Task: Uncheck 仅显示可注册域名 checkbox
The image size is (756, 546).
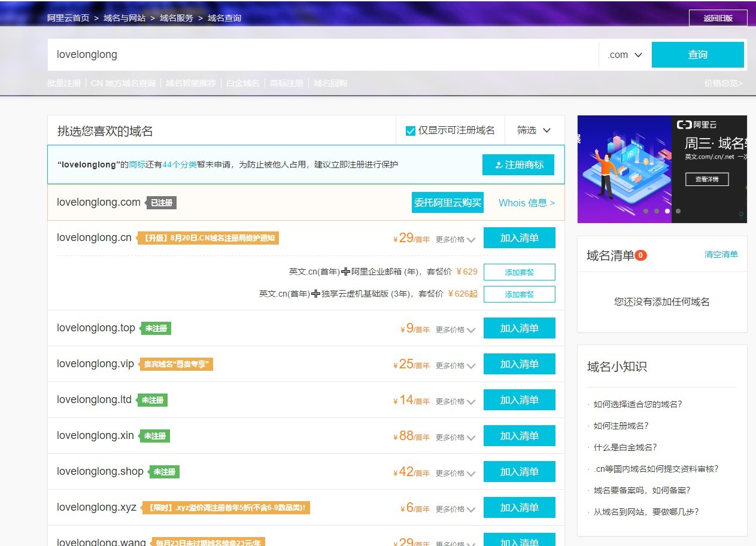Action: pos(410,130)
